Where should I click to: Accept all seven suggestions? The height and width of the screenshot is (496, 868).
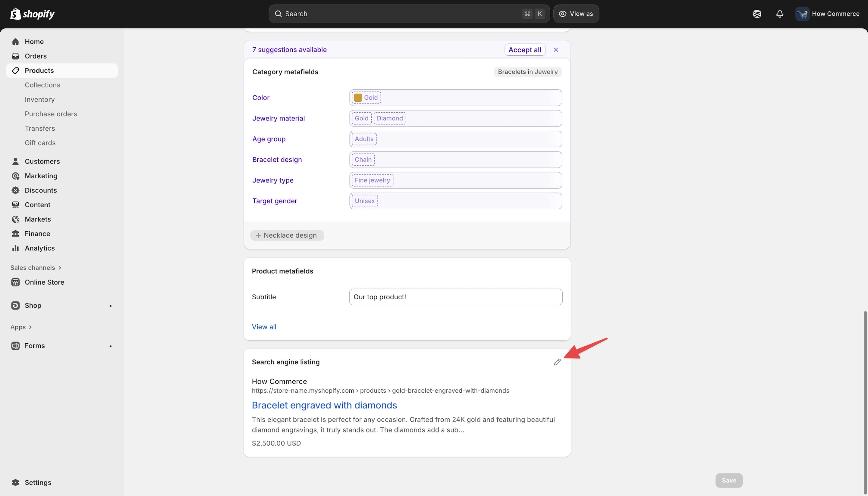525,50
